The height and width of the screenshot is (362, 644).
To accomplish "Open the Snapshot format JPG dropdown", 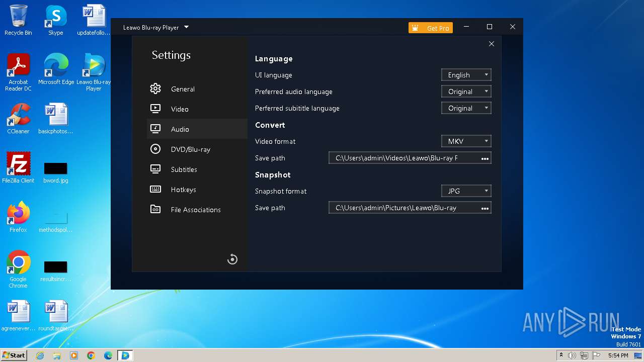I will [x=466, y=191].
